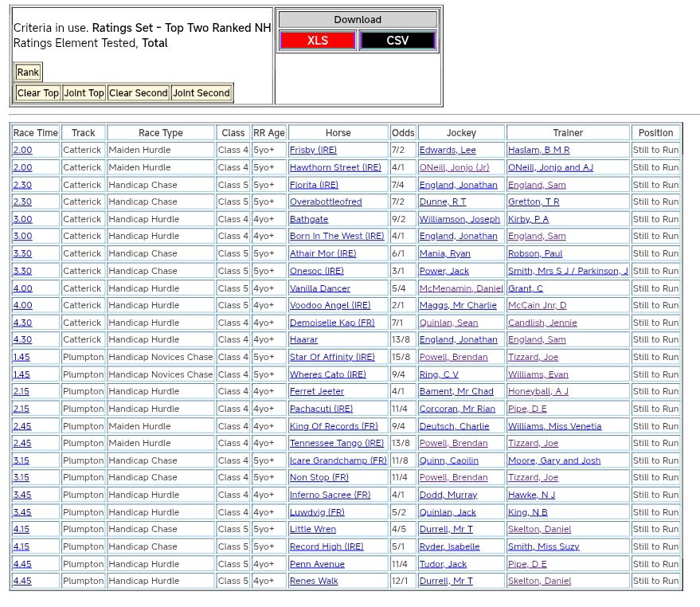The image size is (700, 607).
Task: Click the Clear Second button
Action: click(x=139, y=93)
